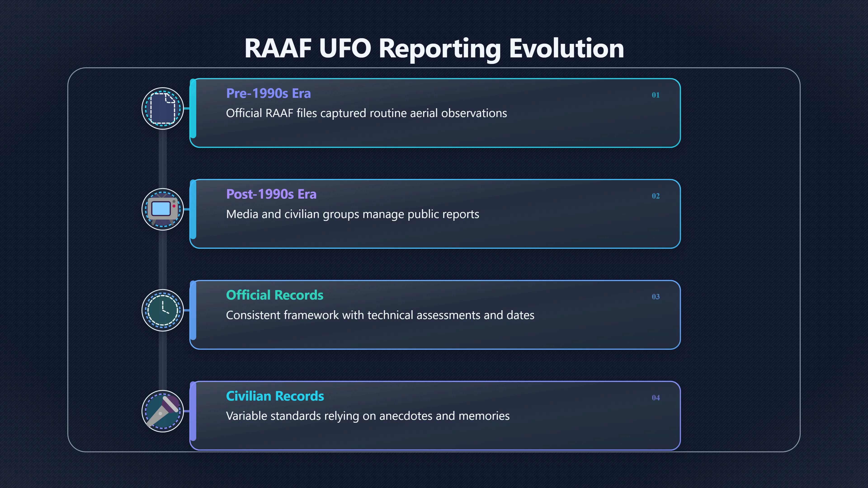This screenshot has height=488, width=868.
Task: Click the step number 04
Action: pos(655,398)
